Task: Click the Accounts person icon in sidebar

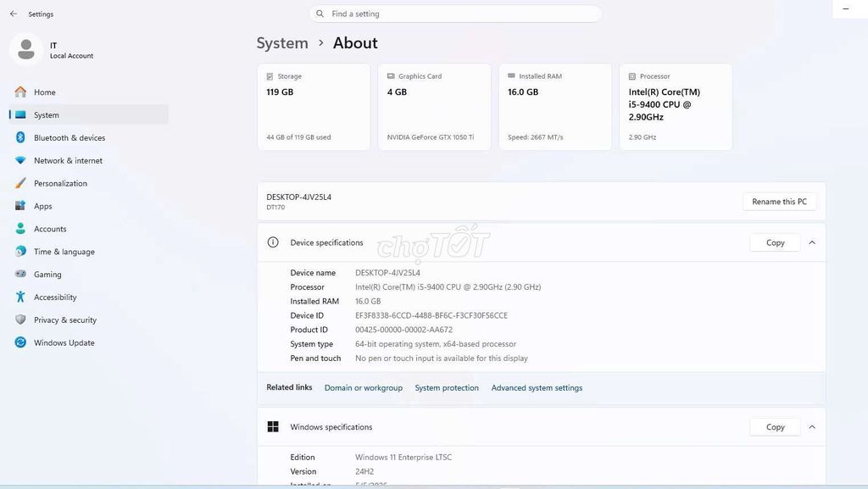Action: tap(20, 229)
